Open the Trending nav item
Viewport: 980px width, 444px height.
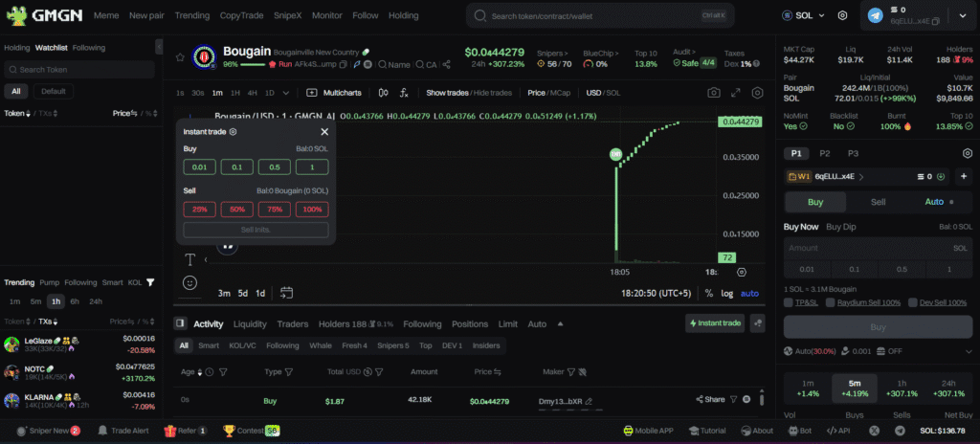click(191, 15)
